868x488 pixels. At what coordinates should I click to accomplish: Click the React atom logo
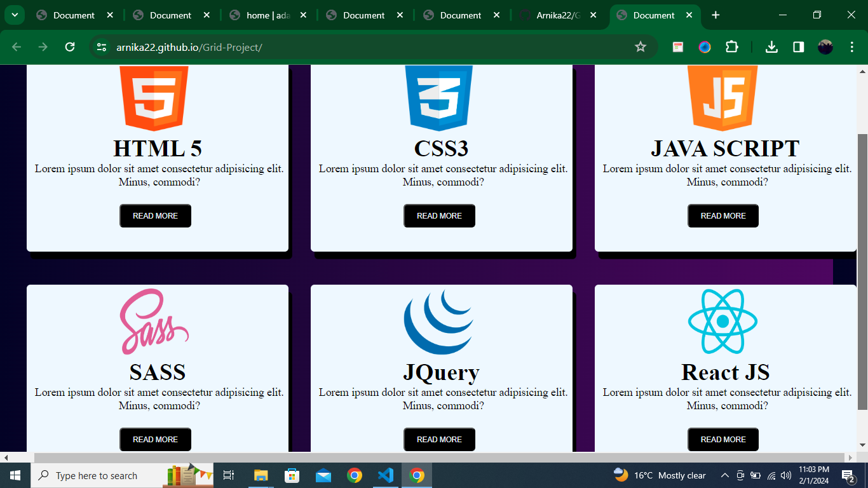722,322
